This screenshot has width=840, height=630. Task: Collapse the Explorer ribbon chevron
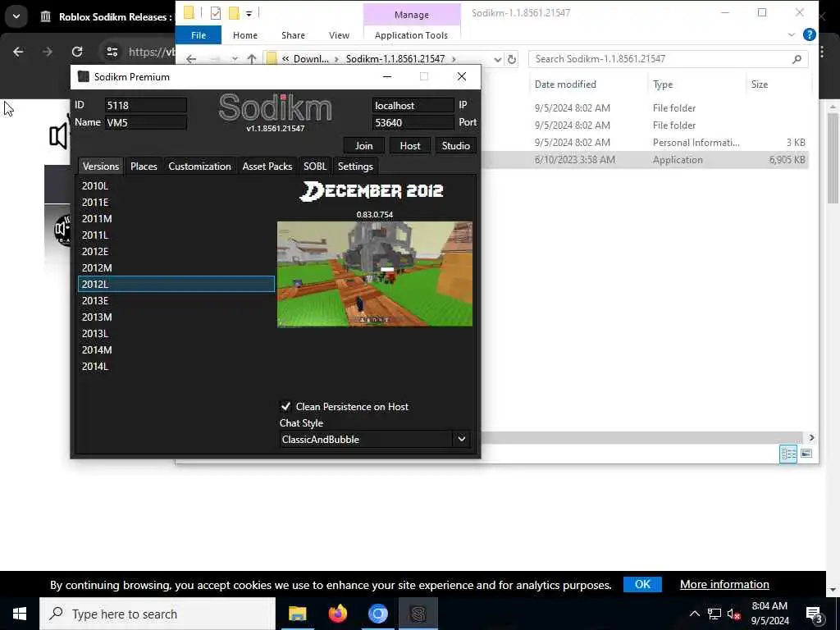pyautogui.click(x=792, y=34)
